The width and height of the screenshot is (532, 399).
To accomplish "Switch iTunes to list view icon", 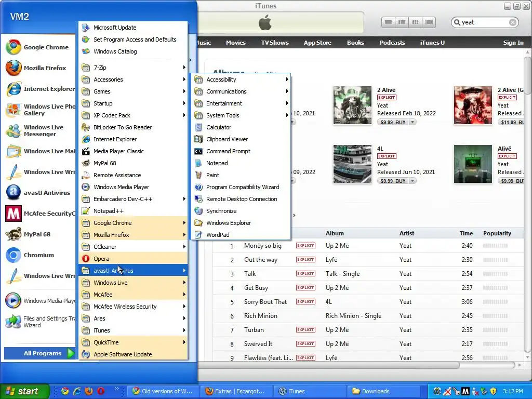I will click(x=389, y=22).
